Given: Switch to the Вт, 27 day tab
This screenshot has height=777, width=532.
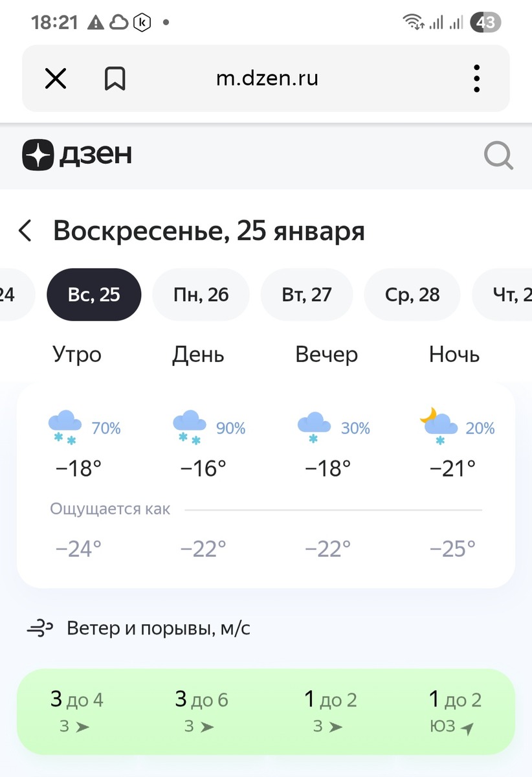Looking at the screenshot, I should [307, 295].
